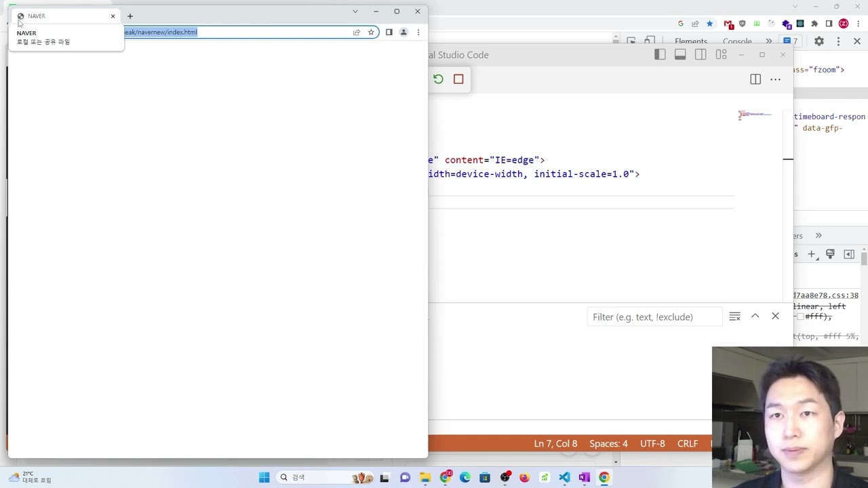Toggle the primary side bar in VS Code
Viewport: 868px width, 488px height.
660,55
